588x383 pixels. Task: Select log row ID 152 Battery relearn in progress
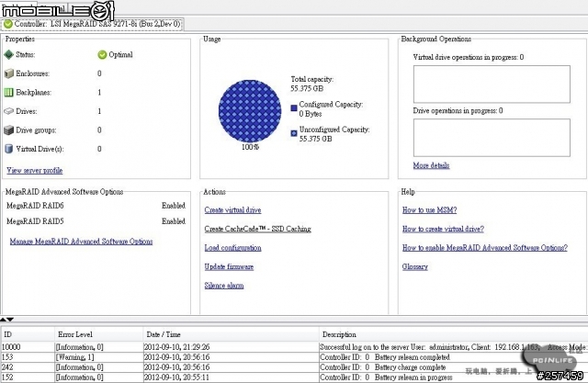click(294, 377)
